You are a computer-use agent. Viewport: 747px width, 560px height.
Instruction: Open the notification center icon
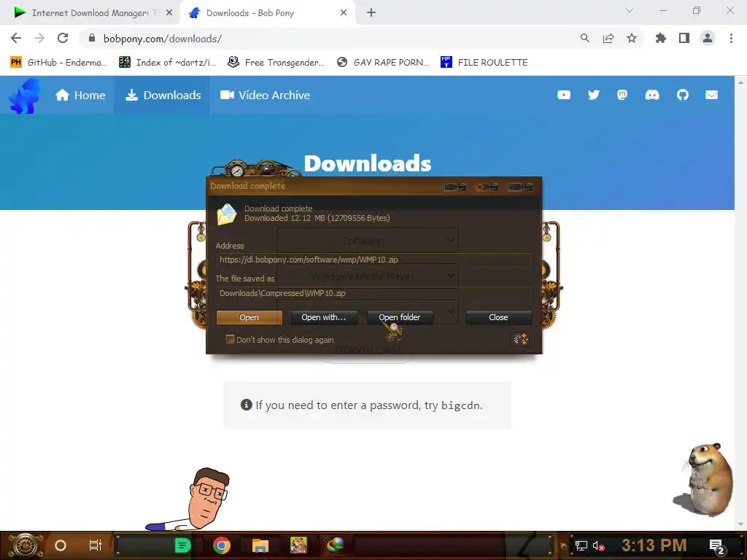[x=716, y=546]
